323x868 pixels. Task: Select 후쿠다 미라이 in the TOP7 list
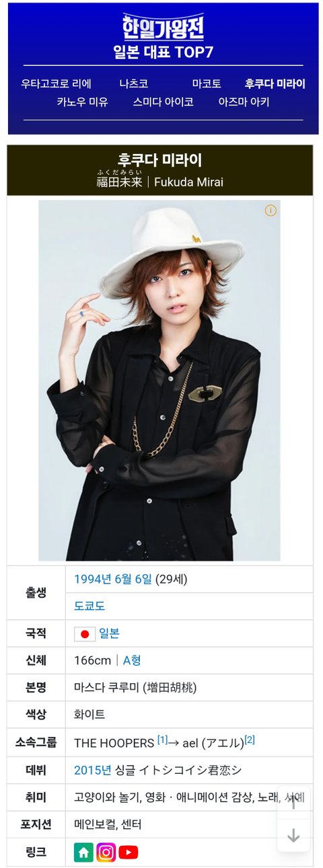pos(275,84)
